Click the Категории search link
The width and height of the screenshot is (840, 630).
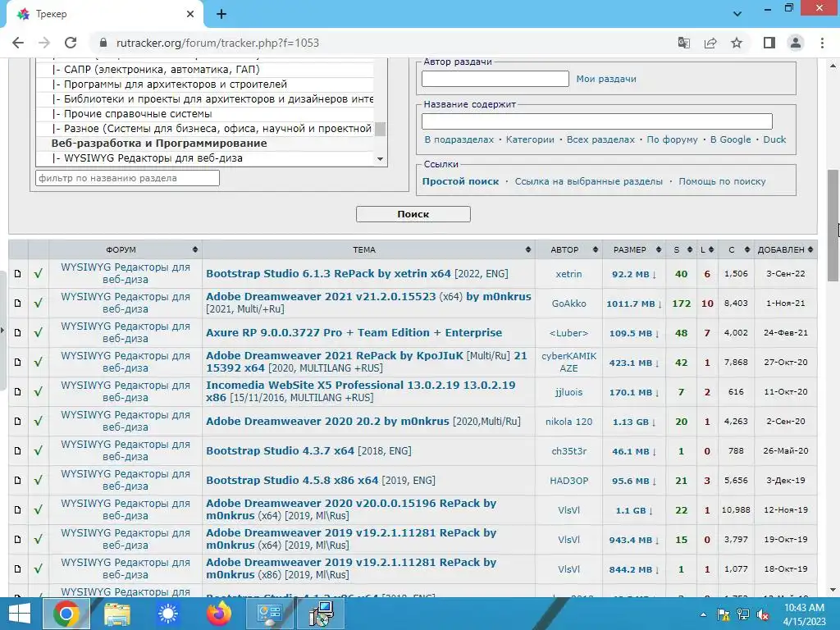pyautogui.click(x=530, y=139)
